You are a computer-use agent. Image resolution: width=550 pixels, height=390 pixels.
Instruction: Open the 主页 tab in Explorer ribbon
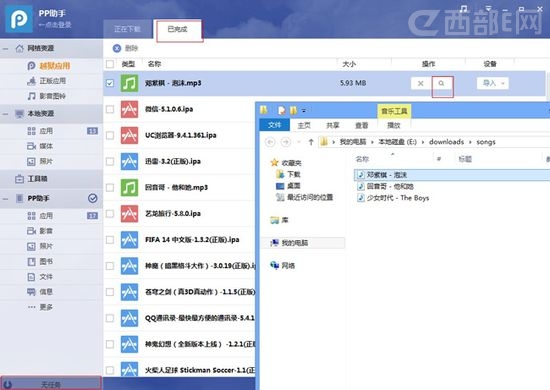(x=304, y=125)
